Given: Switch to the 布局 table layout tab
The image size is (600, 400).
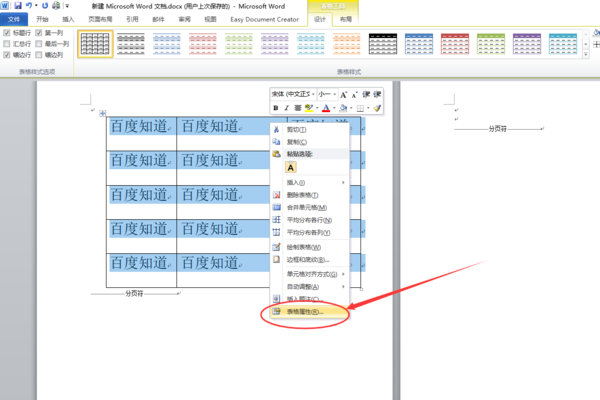Looking at the screenshot, I should pyautogui.click(x=346, y=19).
